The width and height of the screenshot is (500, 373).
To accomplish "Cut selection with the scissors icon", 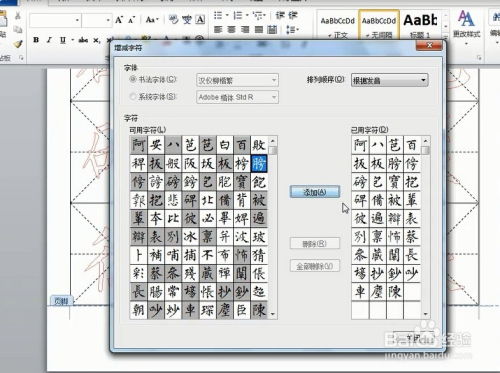I will coord(18,16).
